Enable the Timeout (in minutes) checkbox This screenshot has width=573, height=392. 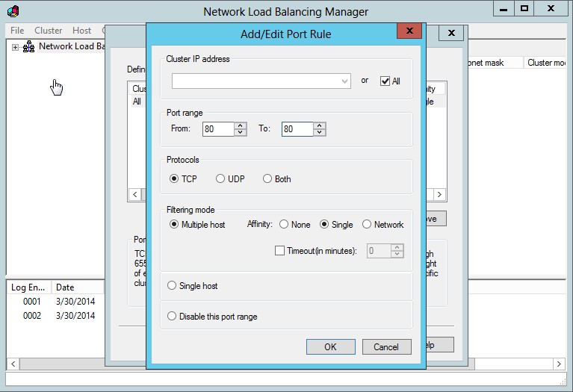point(280,251)
